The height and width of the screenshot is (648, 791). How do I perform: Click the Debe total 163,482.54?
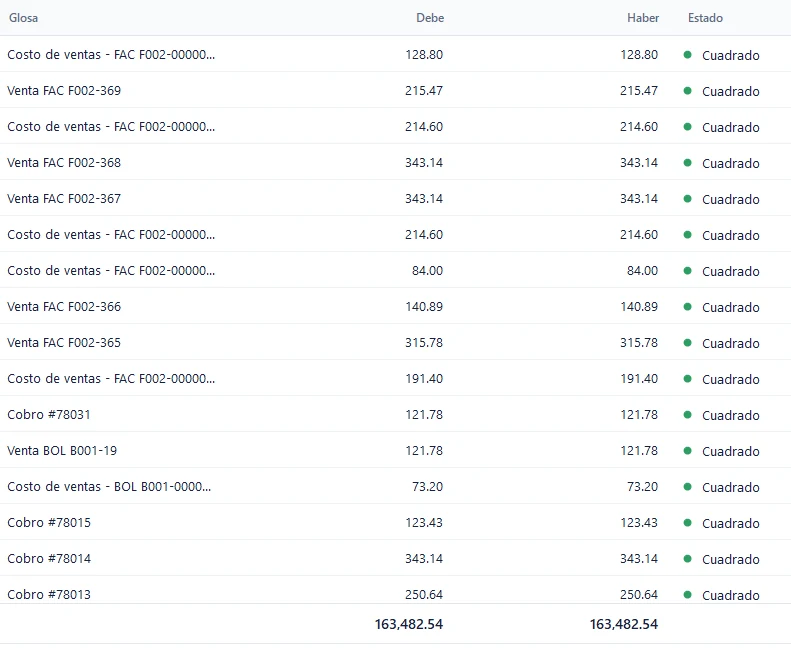point(409,624)
